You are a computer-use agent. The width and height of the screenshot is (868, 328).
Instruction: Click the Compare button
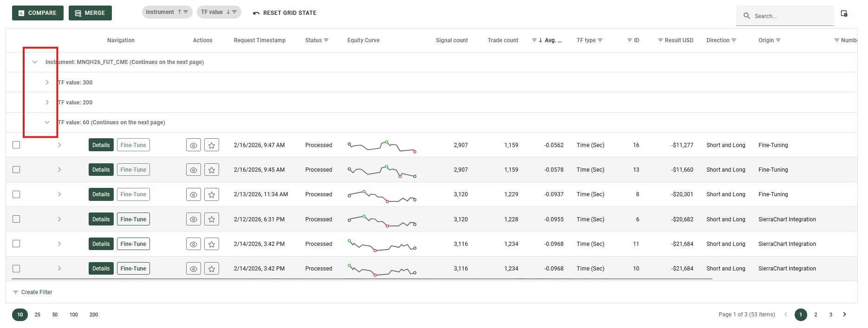(38, 13)
